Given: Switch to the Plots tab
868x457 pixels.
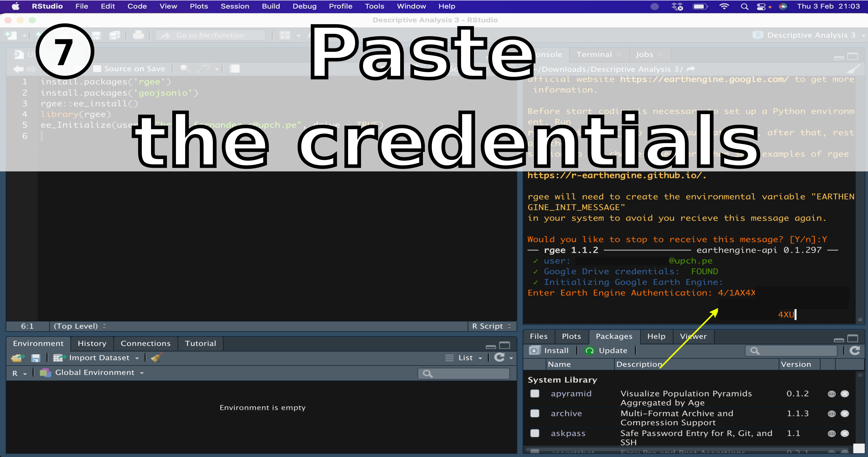Looking at the screenshot, I should [571, 336].
